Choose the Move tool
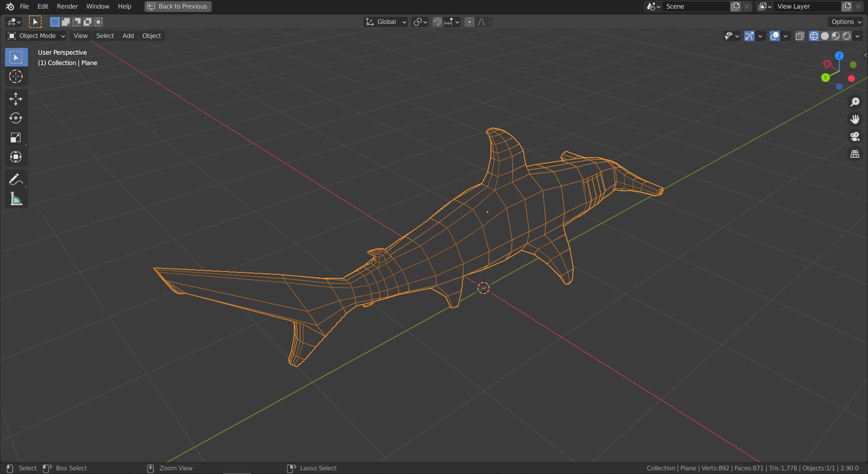 pos(16,99)
